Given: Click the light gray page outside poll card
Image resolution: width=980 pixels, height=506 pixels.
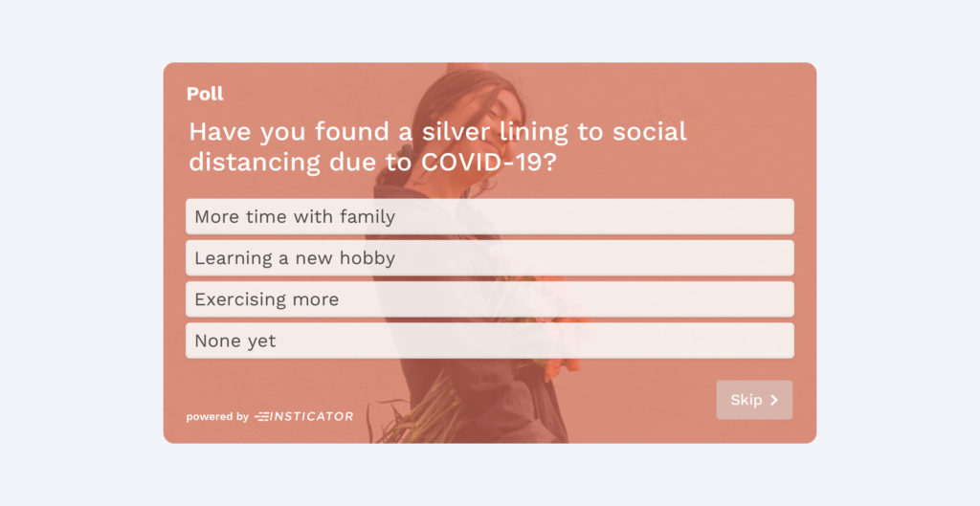Looking at the screenshot, I should tap(81, 250).
